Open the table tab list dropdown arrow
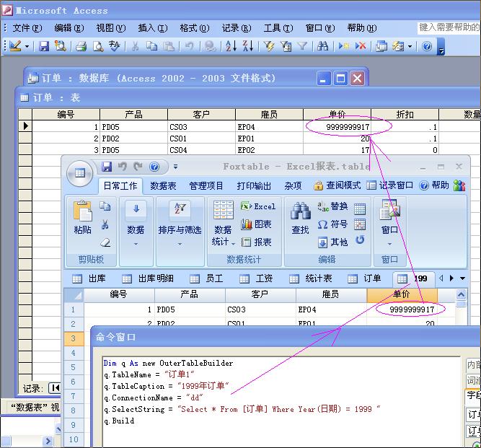481x448 pixels. pos(462,278)
